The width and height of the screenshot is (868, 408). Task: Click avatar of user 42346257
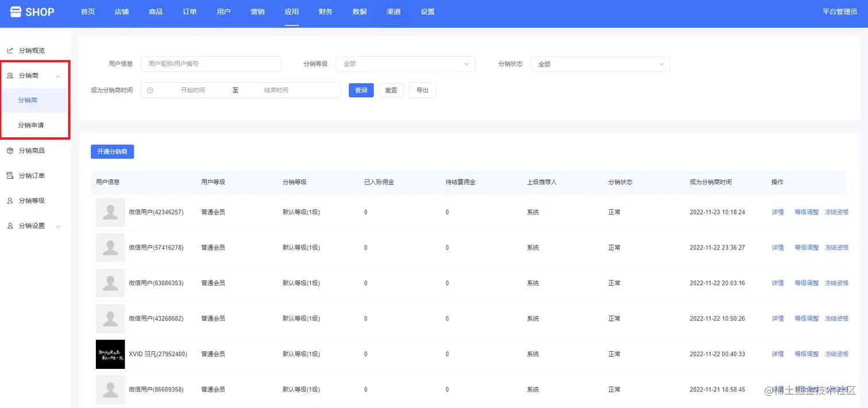coord(110,212)
